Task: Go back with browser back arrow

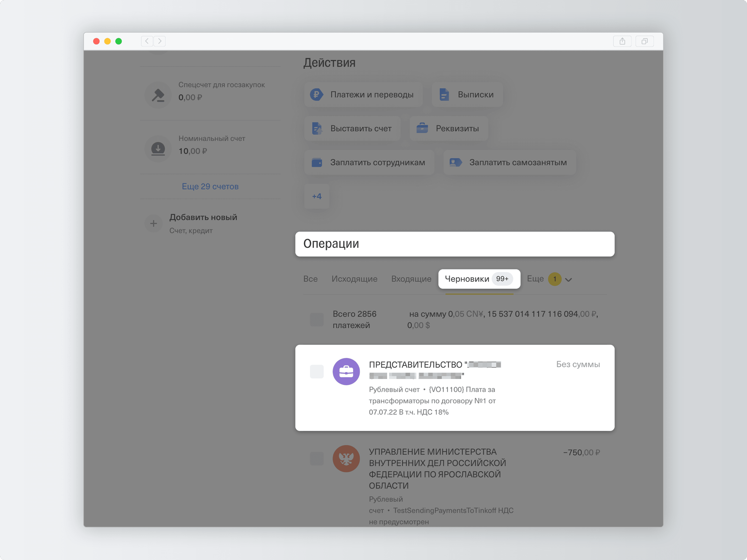Action: tap(147, 41)
